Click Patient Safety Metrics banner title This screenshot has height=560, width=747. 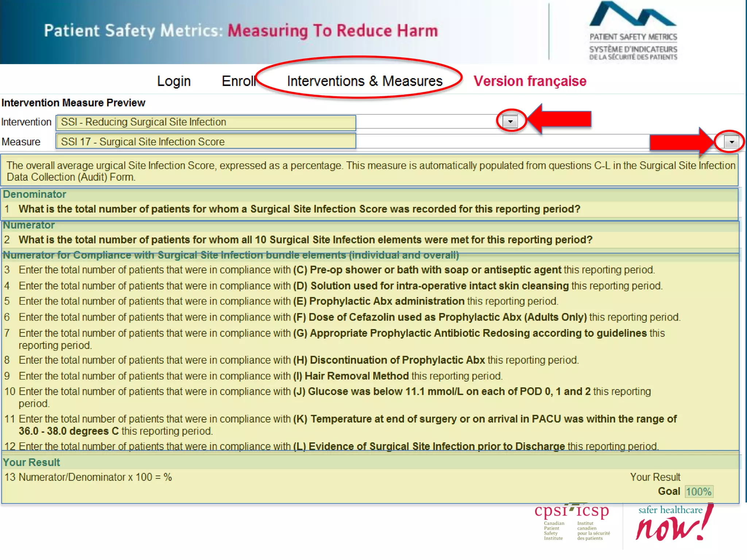[241, 31]
